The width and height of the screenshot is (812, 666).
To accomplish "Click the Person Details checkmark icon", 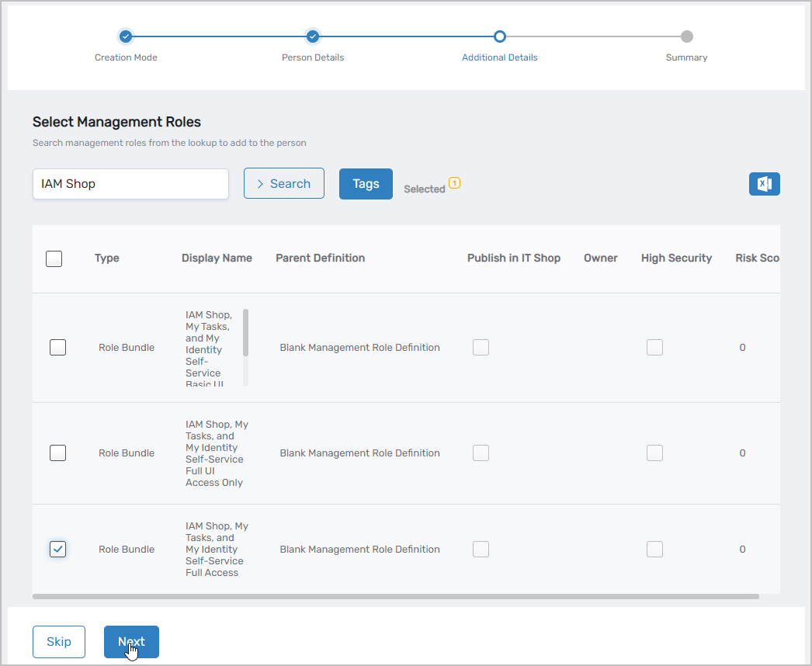I will [313, 36].
